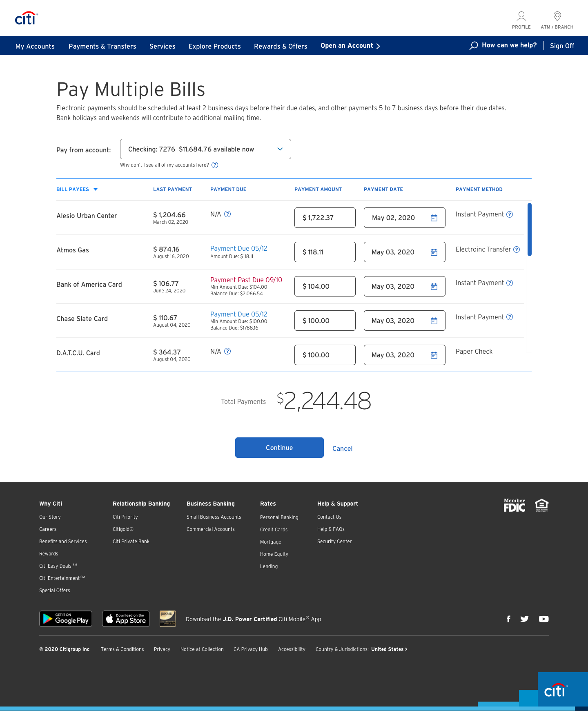Open Security Center footer link
The width and height of the screenshot is (588, 711).
334,542
